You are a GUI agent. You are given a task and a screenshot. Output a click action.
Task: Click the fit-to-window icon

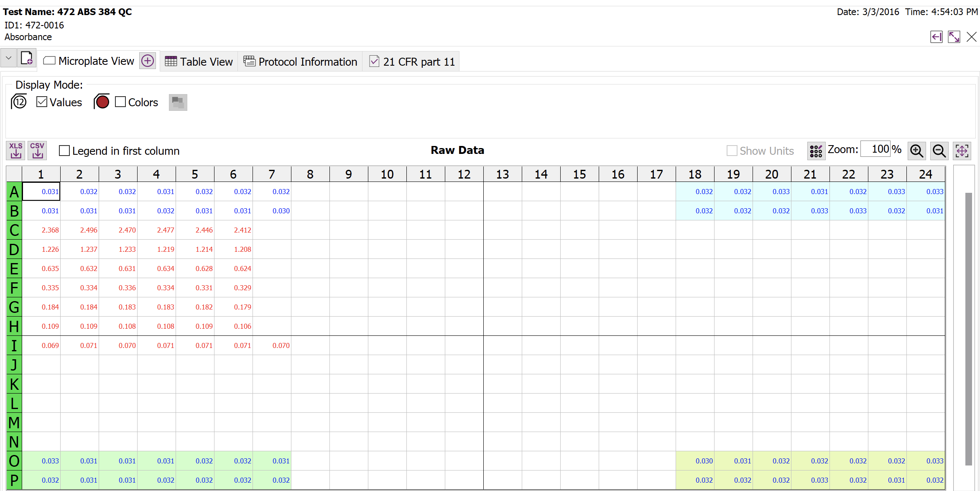962,151
